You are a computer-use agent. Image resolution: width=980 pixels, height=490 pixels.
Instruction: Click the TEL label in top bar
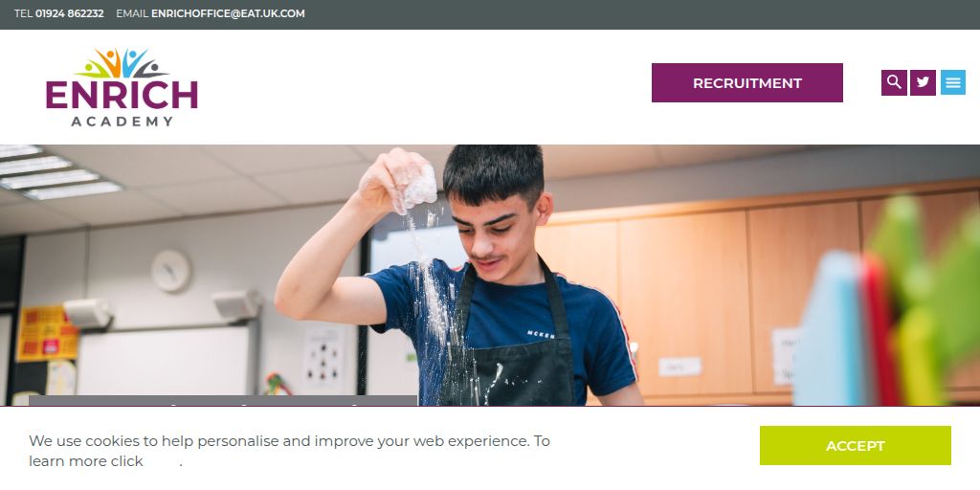pyautogui.click(x=23, y=13)
